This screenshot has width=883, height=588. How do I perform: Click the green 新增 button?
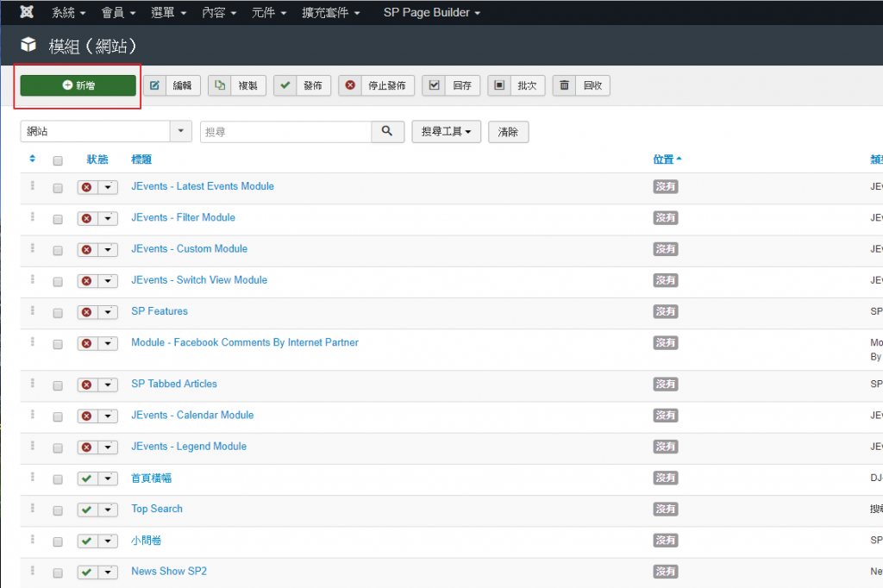78,85
